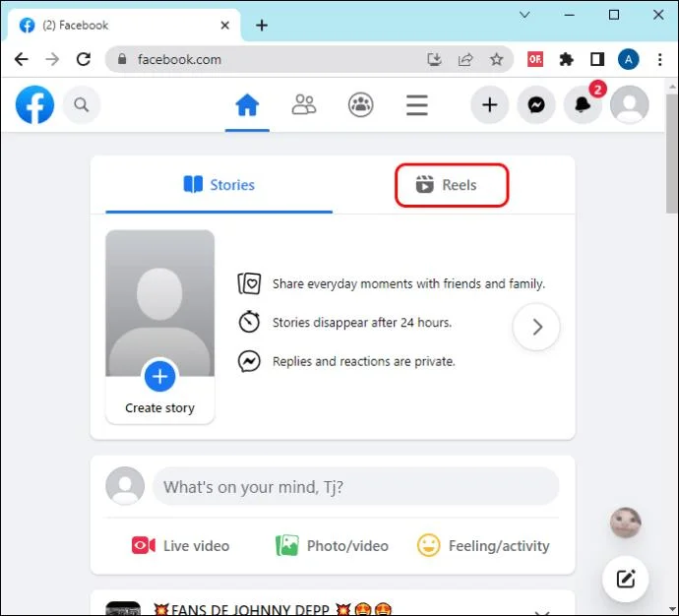This screenshot has height=616, width=679.
Task: Open the Groups icon in top navigation
Action: (x=361, y=104)
